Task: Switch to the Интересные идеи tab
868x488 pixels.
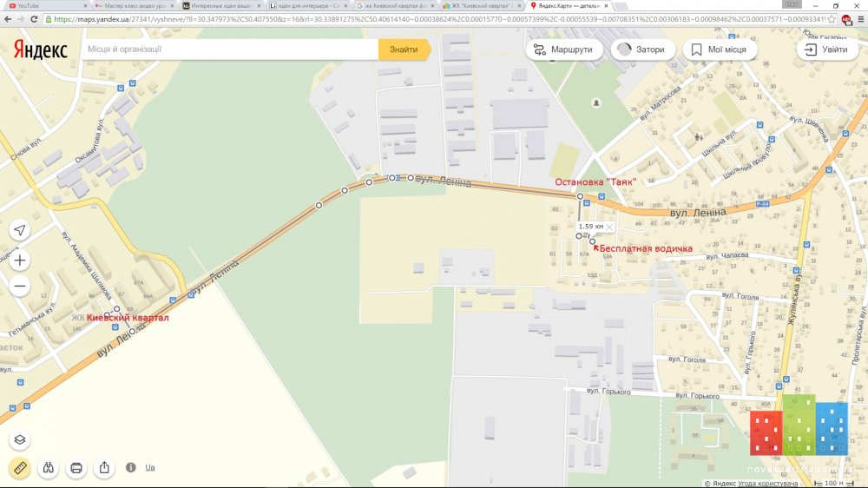Action: point(220,5)
